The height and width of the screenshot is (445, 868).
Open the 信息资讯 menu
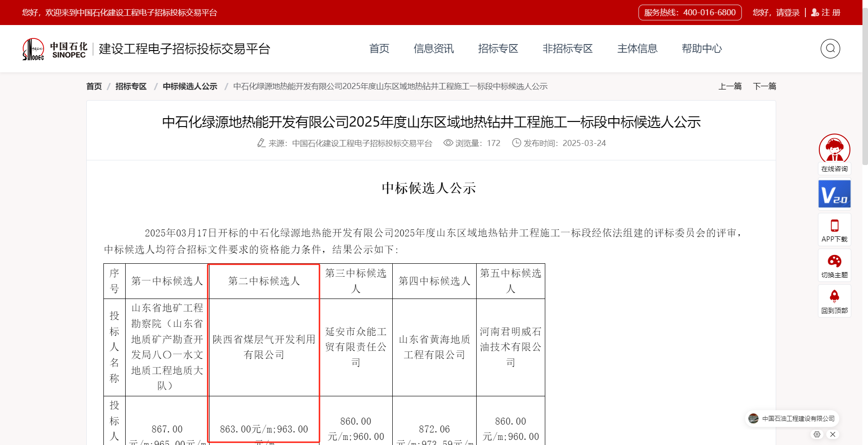coord(434,49)
